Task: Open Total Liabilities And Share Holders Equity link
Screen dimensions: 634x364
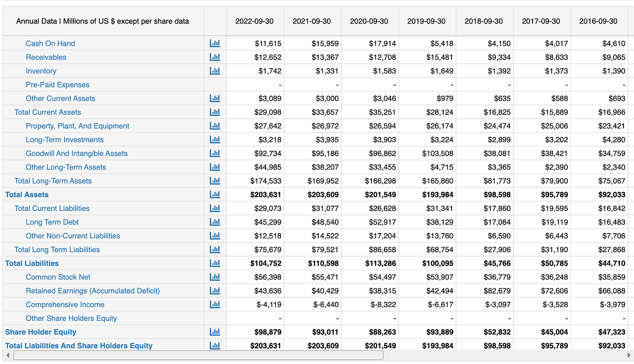Action: pyautogui.click(x=79, y=346)
